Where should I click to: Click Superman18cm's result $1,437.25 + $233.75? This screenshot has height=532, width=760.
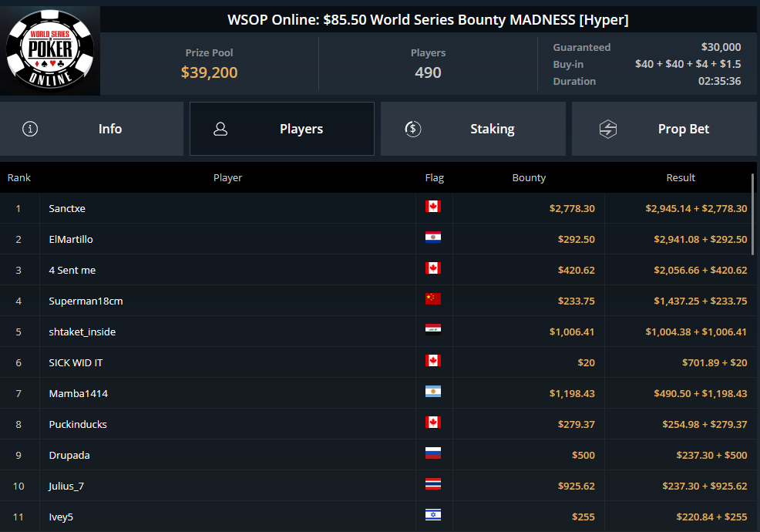701,301
